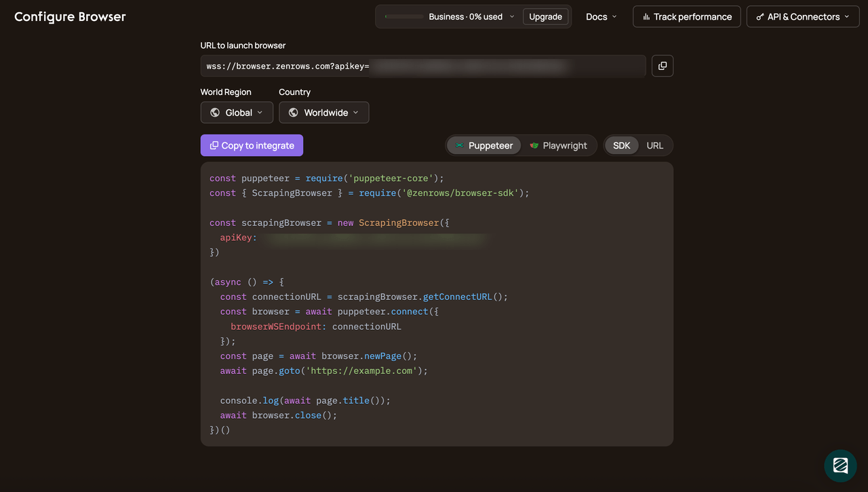Click the apiKey line in code
The height and width of the screenshot is (492, 868).
[353, 238]
